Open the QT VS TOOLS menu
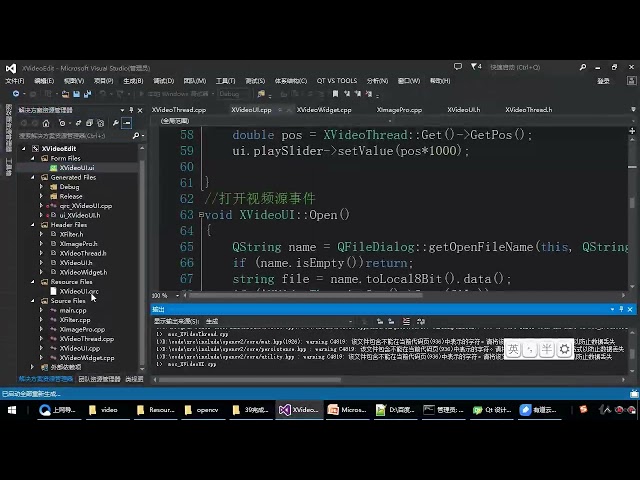Viewport: 640px width, 480px height. 336,80
